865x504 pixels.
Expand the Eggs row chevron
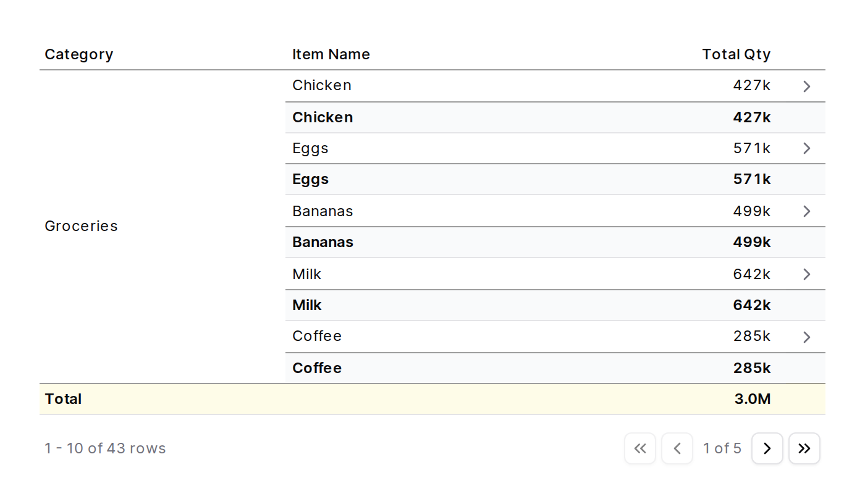806,148
